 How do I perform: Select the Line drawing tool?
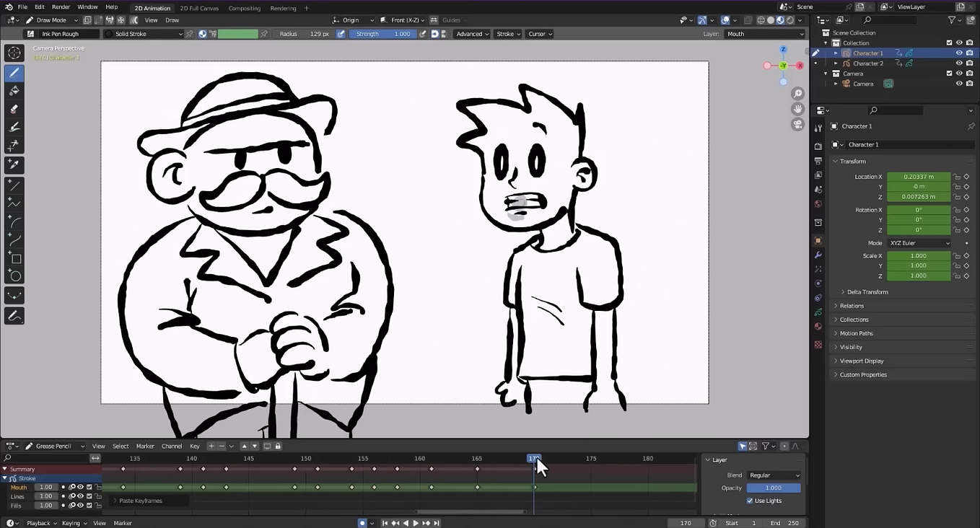[x=14, y=185]
